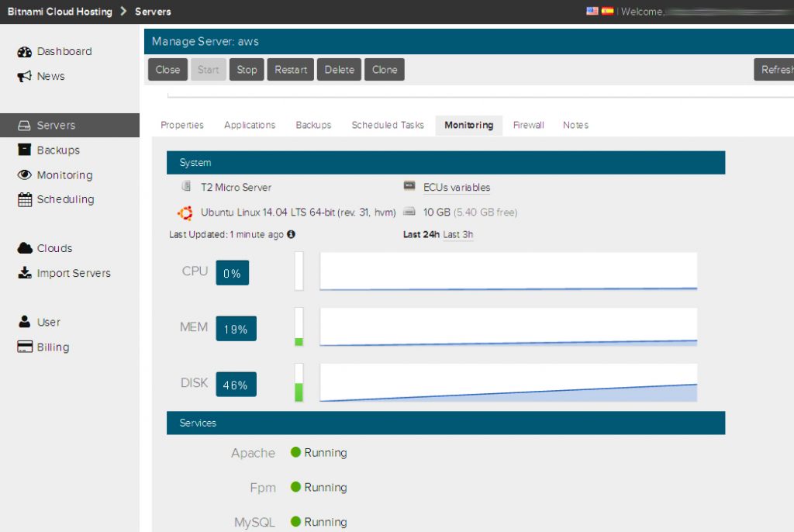Screen dimensions: 794x532
Task: Open the Scheduled Tasks tab
Action: coord(388,125)
